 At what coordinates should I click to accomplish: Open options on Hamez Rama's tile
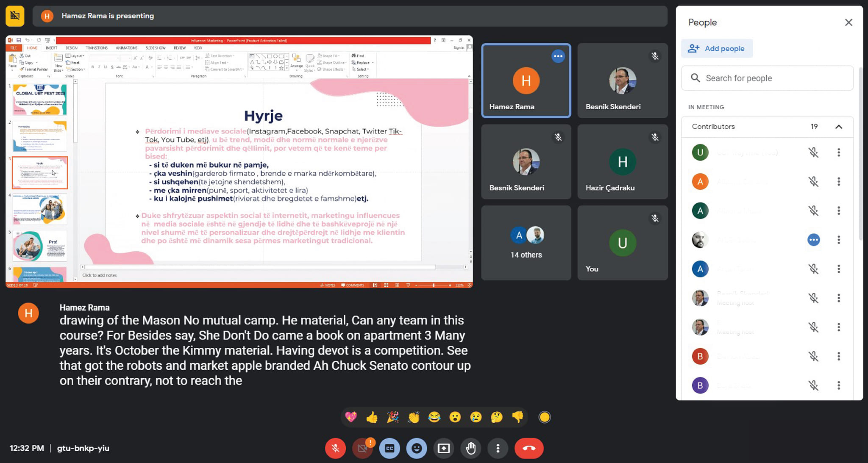click(x=558, y=56)
